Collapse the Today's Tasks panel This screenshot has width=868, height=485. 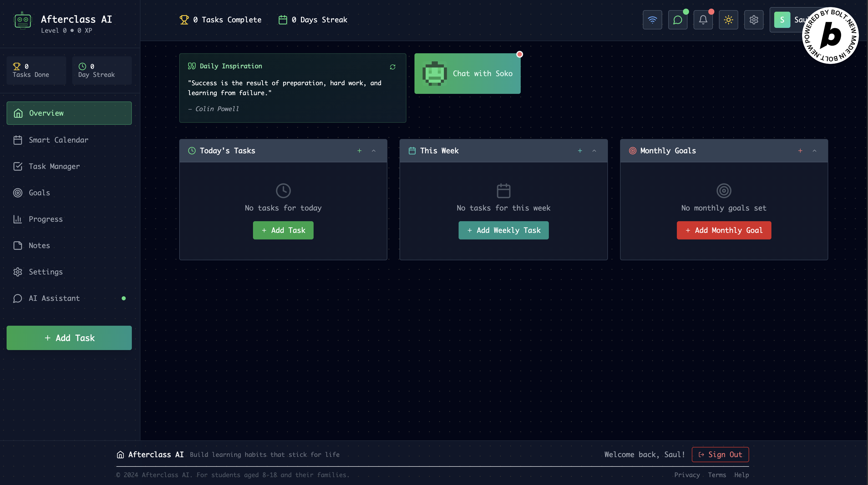tap(374, 151)
